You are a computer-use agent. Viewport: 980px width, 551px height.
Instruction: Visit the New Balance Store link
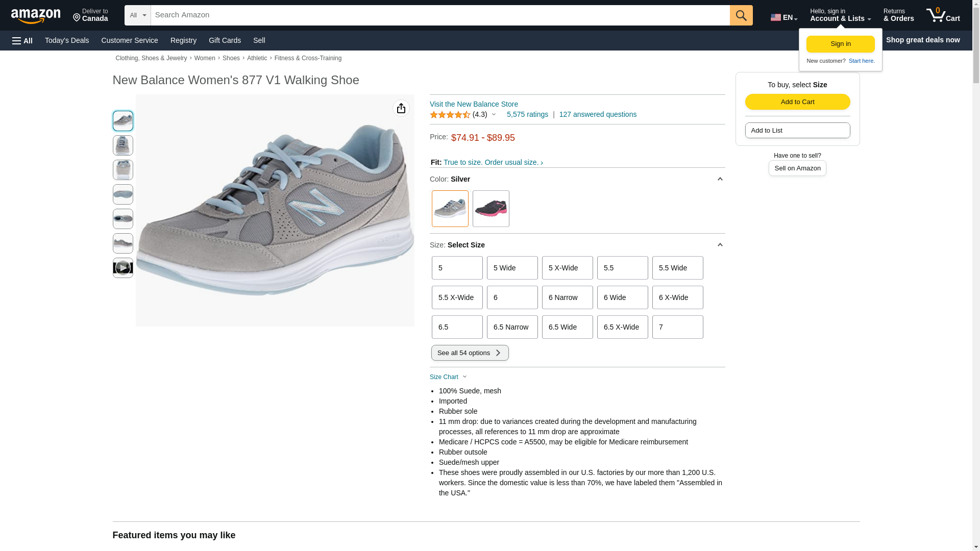point(474,104)
